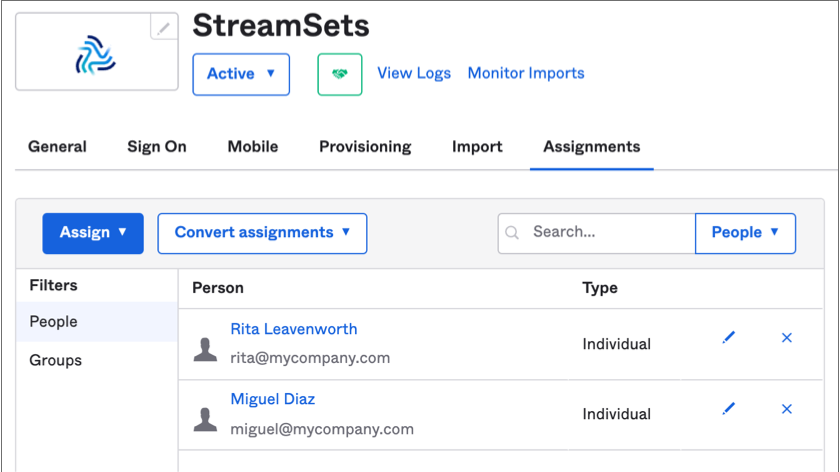The image size is (840, 472).
Task: Remove Miguel Diaz's assignment X icon
Action: pos(786,409)
